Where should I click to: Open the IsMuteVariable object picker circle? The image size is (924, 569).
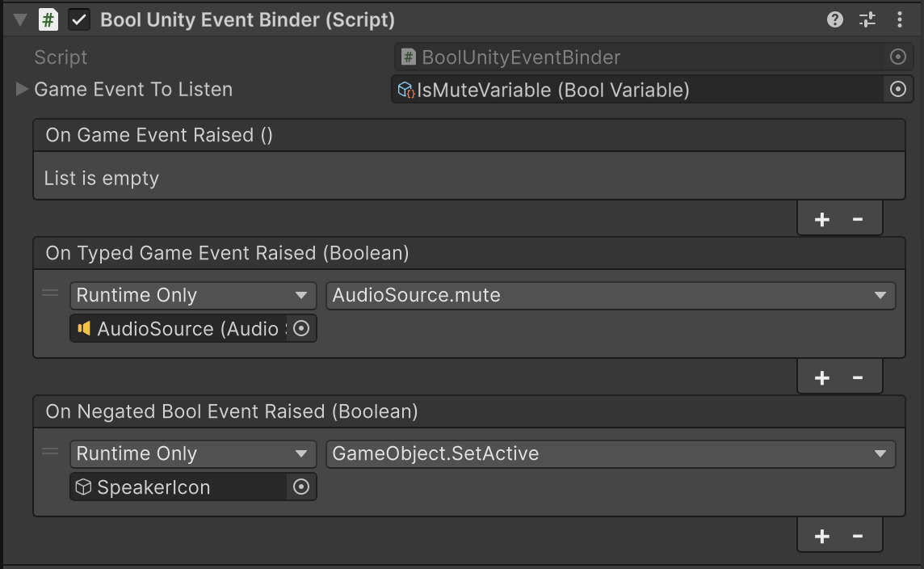tap(897, 90)
